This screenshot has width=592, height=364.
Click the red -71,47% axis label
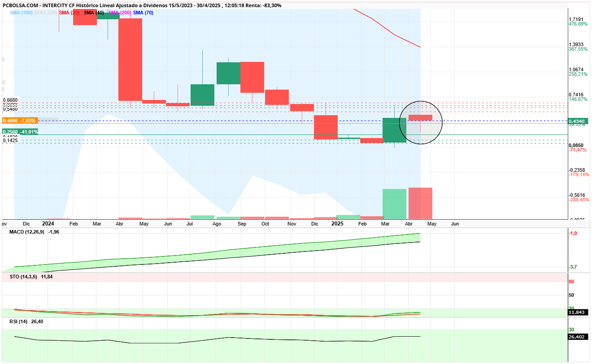click(578, 150)
